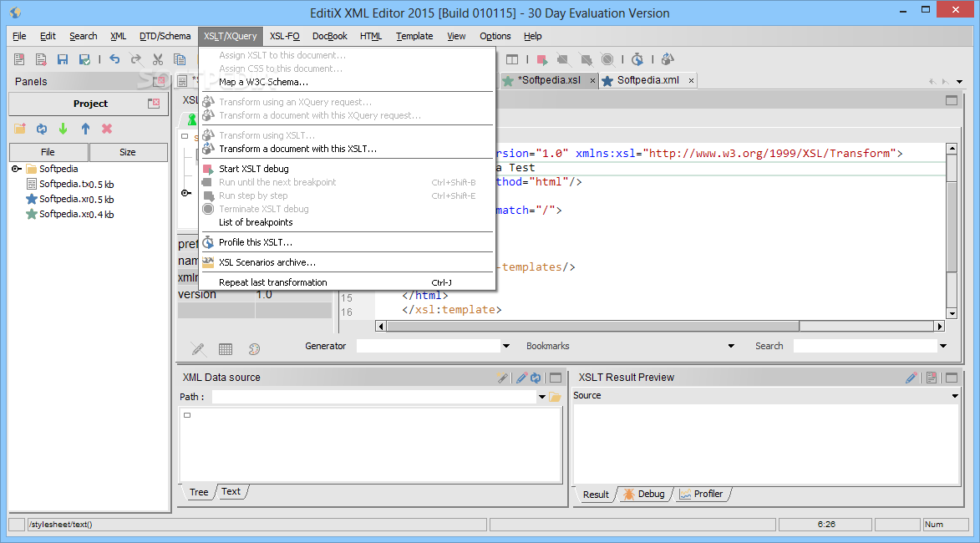Switch to the Debug tab
The width and height of the screenshot is (980, 543).
[644, 494]
